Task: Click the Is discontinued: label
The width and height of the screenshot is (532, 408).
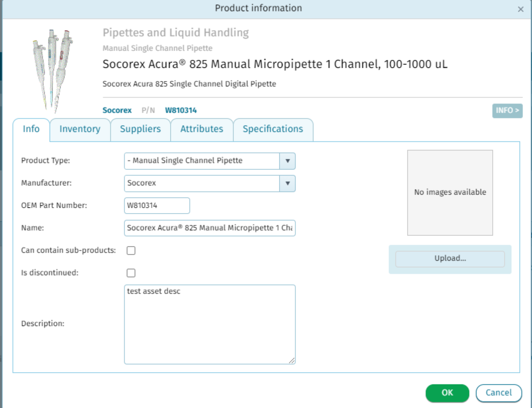Action: pos(50,273)
